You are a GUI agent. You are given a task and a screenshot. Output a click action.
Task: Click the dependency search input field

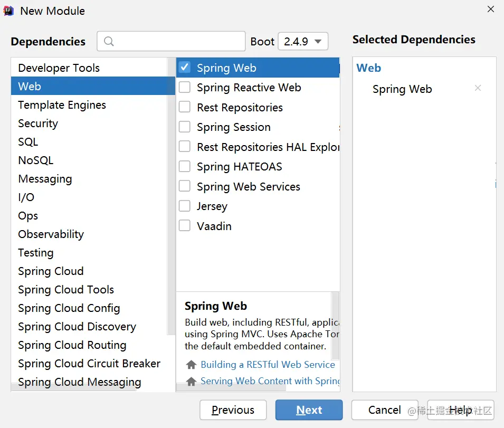177,41
